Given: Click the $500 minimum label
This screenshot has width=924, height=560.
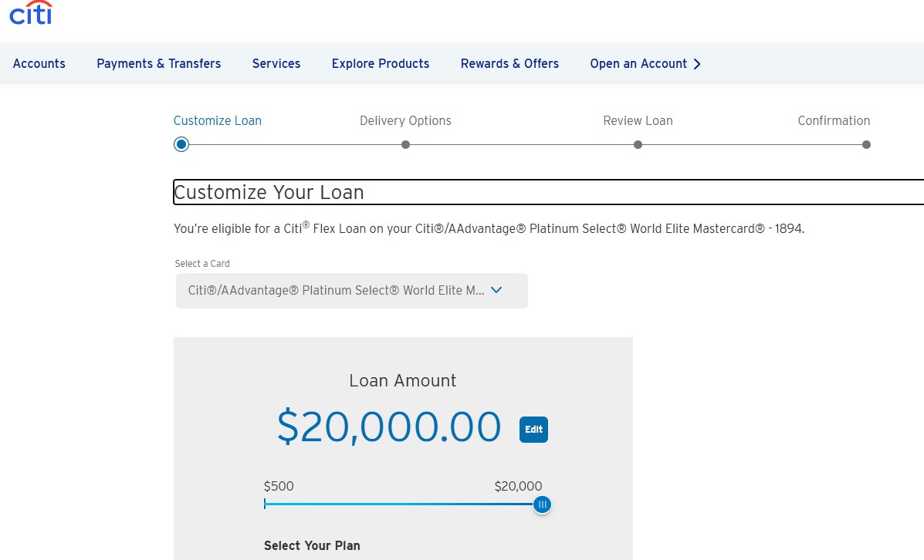Looking at the screenshot, I should (x=279, y=487).
